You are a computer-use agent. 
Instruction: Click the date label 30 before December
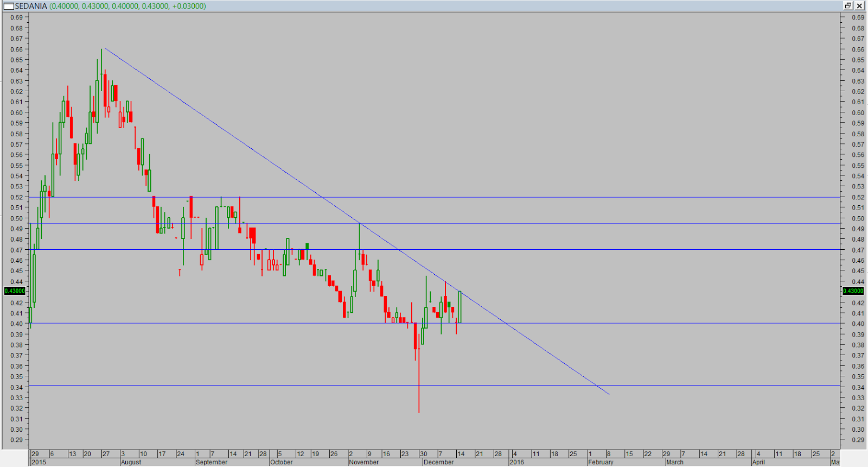[424, 454]
